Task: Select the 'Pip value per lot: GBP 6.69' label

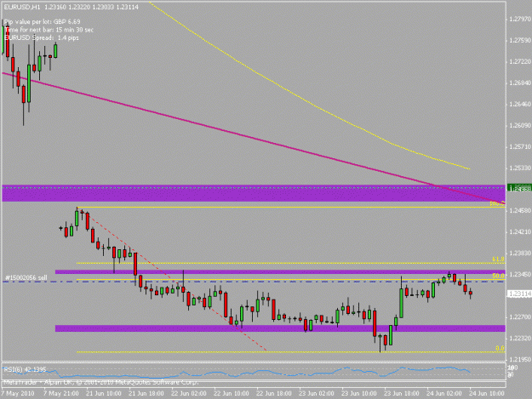Action: (x=42, y=22)
